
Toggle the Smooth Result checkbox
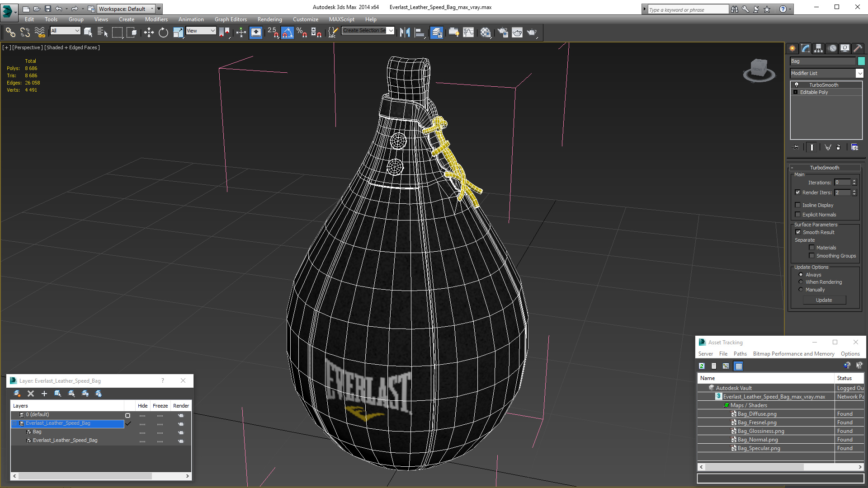tap(798, 232)
